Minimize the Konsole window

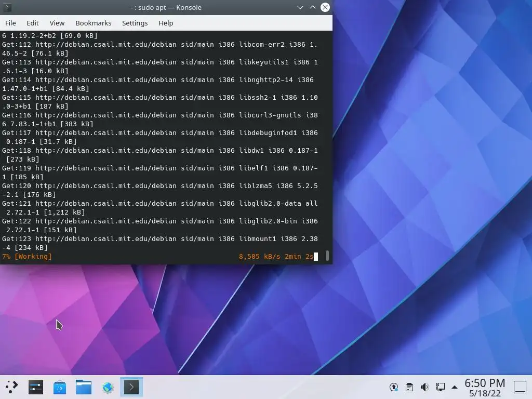(x=300, y=7)
